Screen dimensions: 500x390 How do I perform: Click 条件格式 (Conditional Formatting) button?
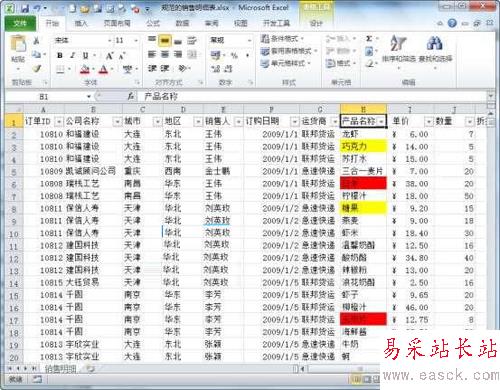click(x=283, y=39)
